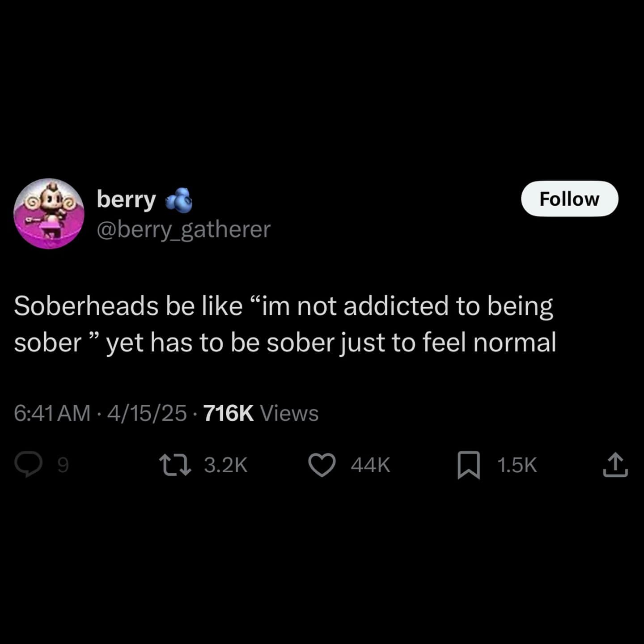Click the word Views in metadata
The height and width of the screenshot is (644, 644).
pyautogui.click(x=289, y=413)
